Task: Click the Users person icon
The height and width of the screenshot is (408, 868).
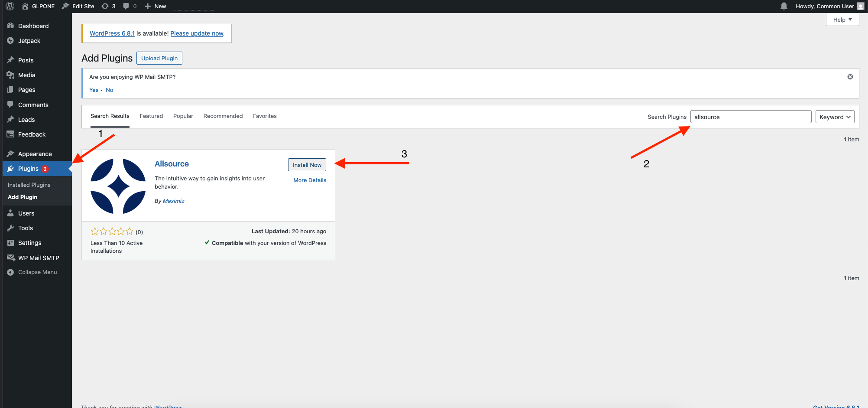Action: tap(10, 213)
